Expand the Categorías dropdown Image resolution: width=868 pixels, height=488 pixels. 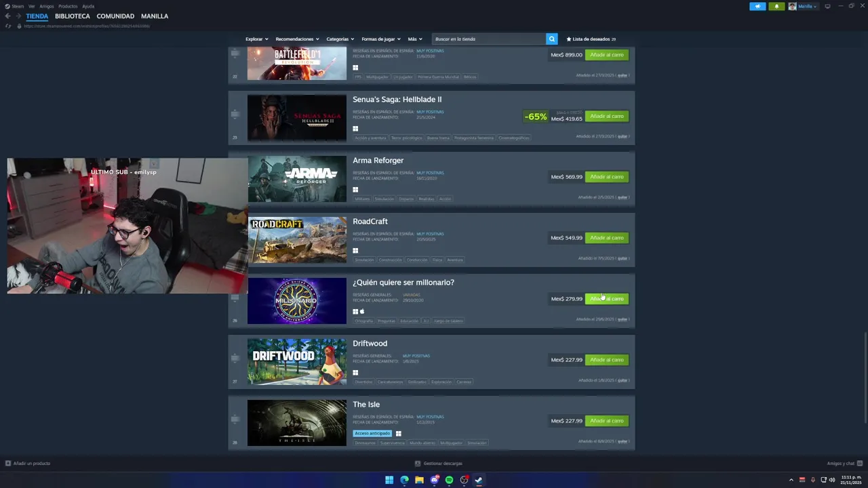point(340,39)
